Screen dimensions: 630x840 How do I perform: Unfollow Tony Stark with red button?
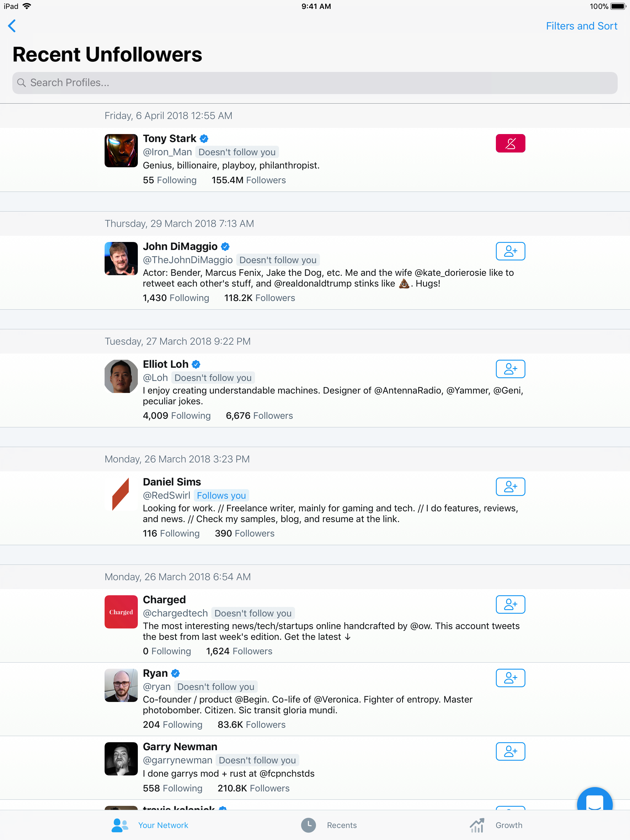(x=510, y=143)
